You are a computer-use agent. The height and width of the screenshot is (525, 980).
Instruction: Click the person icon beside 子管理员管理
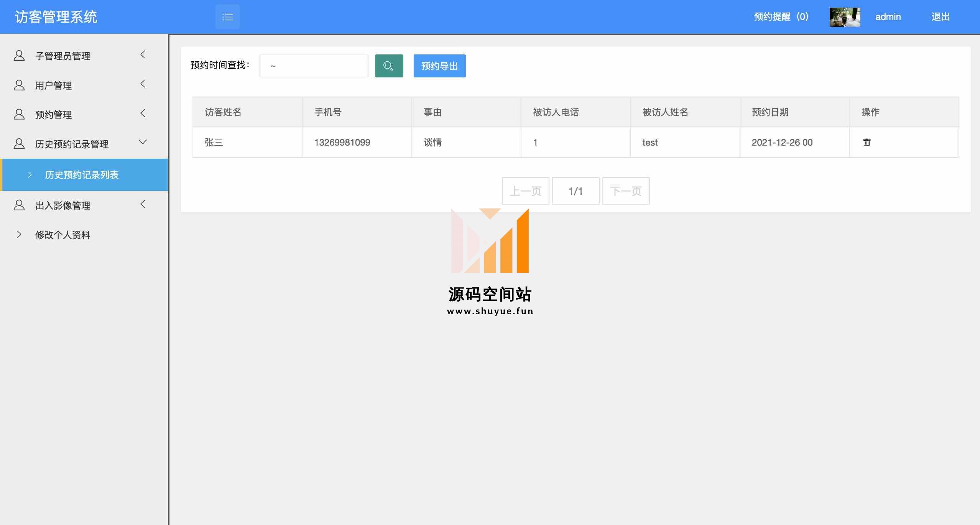click(19, 56)
